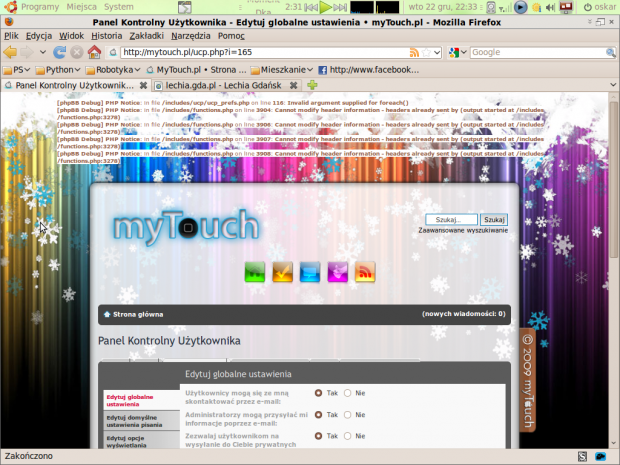Click the round blue play icon in tray
This screenshot has width=620, height=465.
point(520,7)
